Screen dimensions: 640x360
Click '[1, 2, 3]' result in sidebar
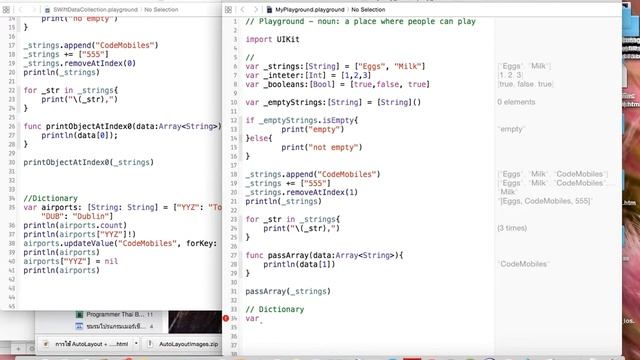tap(510, 75)
